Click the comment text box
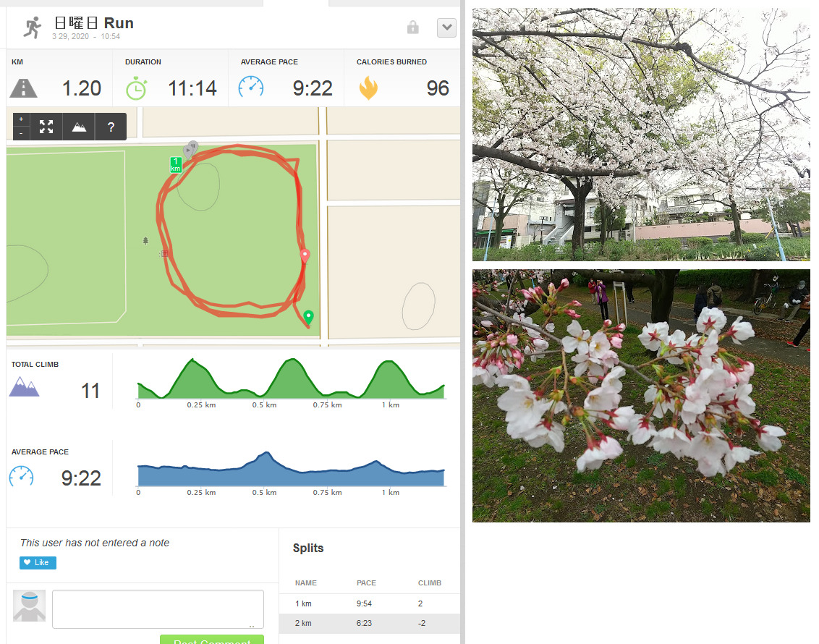 [158, 609]
